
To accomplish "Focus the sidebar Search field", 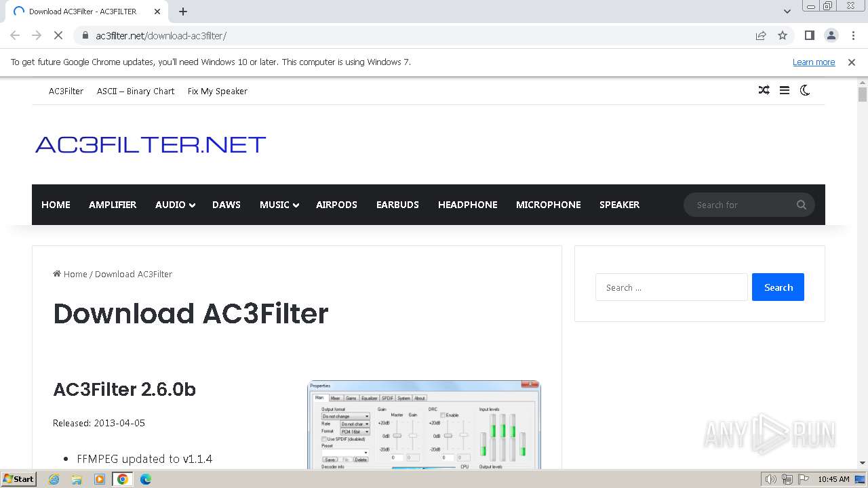I will pos(671,287).
